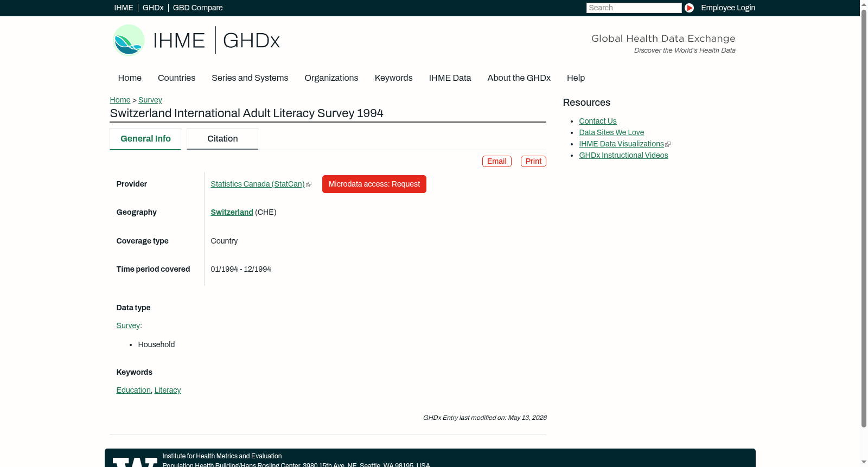Submit search with red arrow button
The height and width of the screenshot is (467, 868).
(x=689, y=8)
